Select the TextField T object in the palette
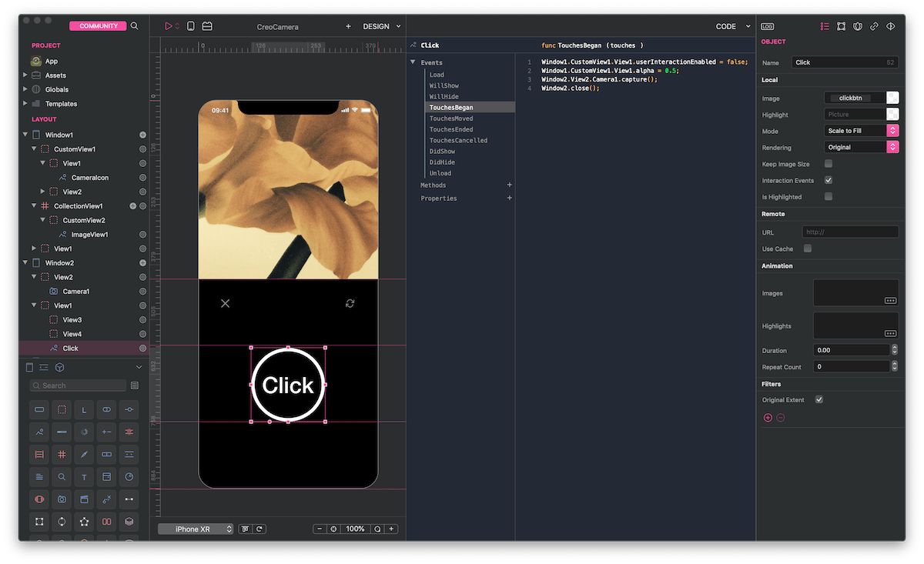The width and height of the screenshot is (924, 564). pyautogui.click(x=84, y=477)
